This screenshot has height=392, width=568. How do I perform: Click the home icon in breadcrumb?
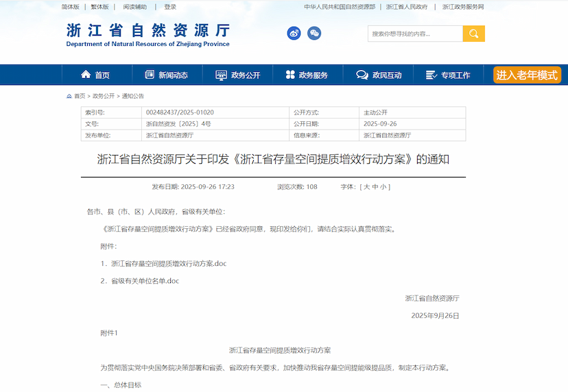click(69, 96)
